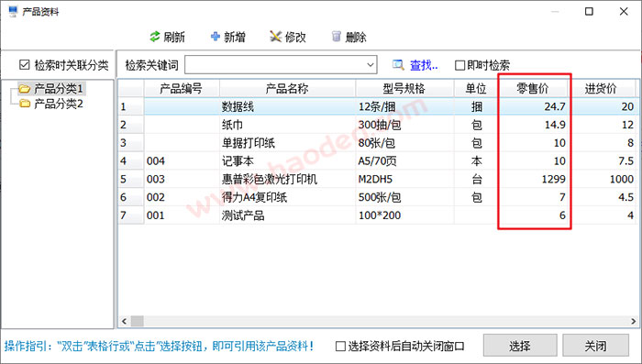The height and width of the screenshot is (364, 642).
Task: Click product number cell 001
Action: click(182, 215)
